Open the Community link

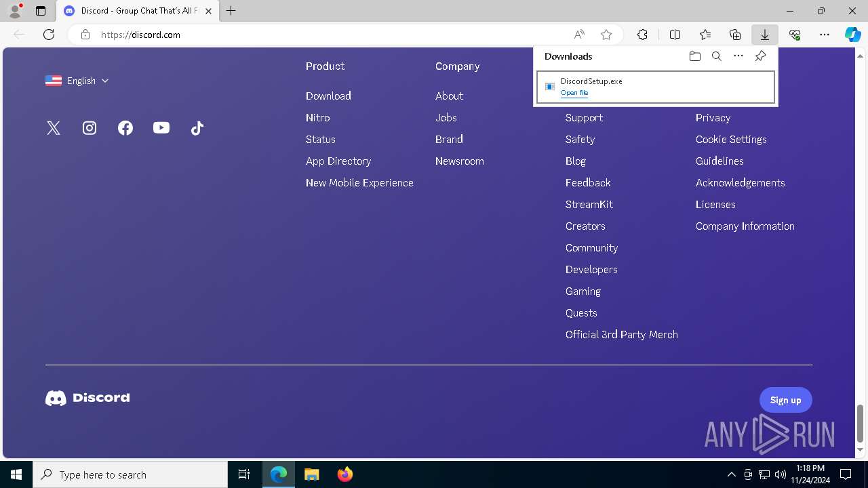click(x=591, y=247)
